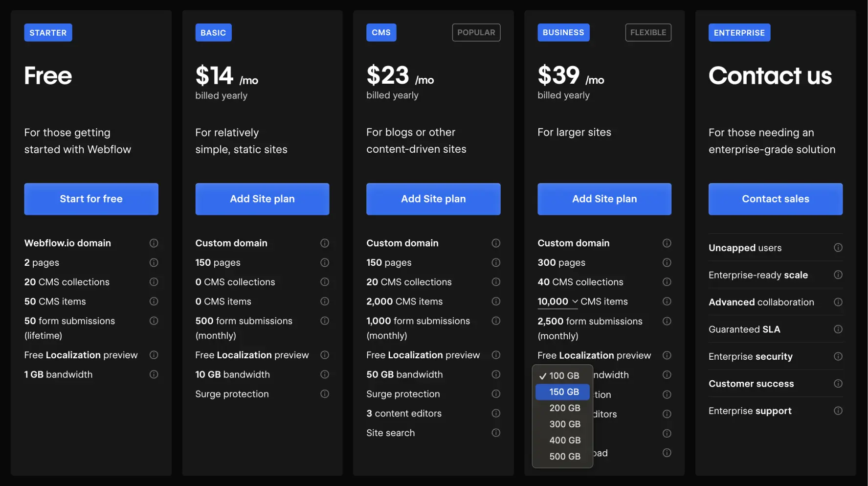Click info icon for 500 form submissions
The image size is (868, 486).
[325, 321]
